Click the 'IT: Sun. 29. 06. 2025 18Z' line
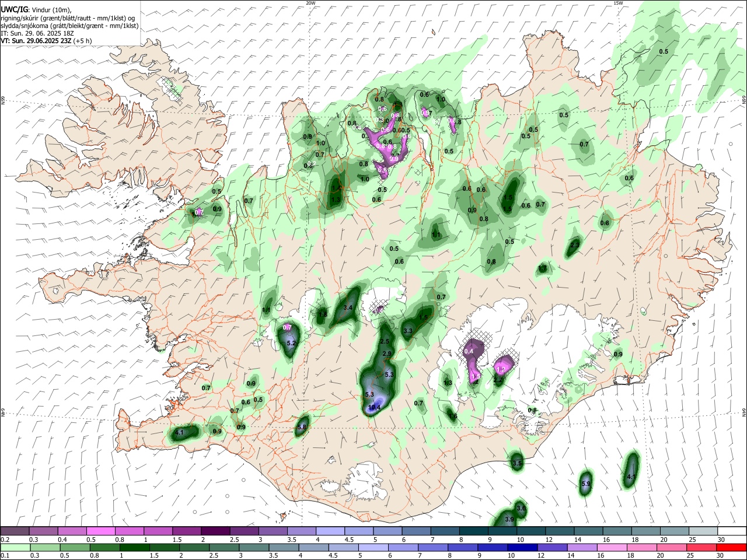Screen dimensions: 747x560 (37, 33)
